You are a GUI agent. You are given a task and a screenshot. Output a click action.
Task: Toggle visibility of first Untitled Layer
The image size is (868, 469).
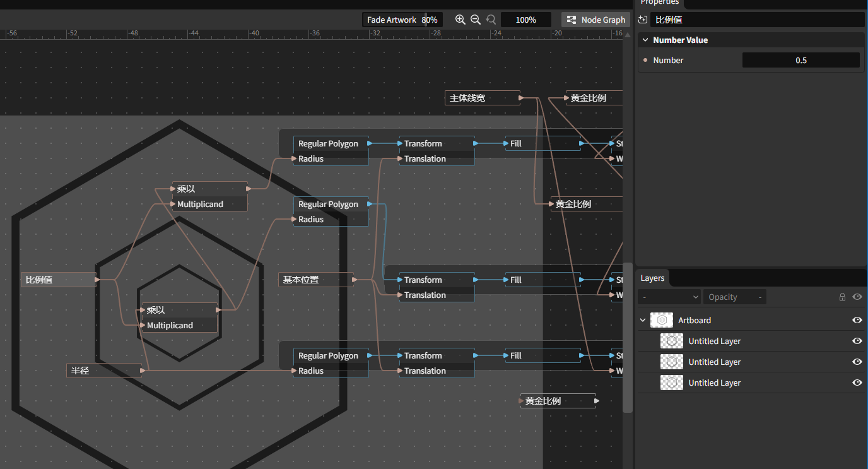click(857, 341)
